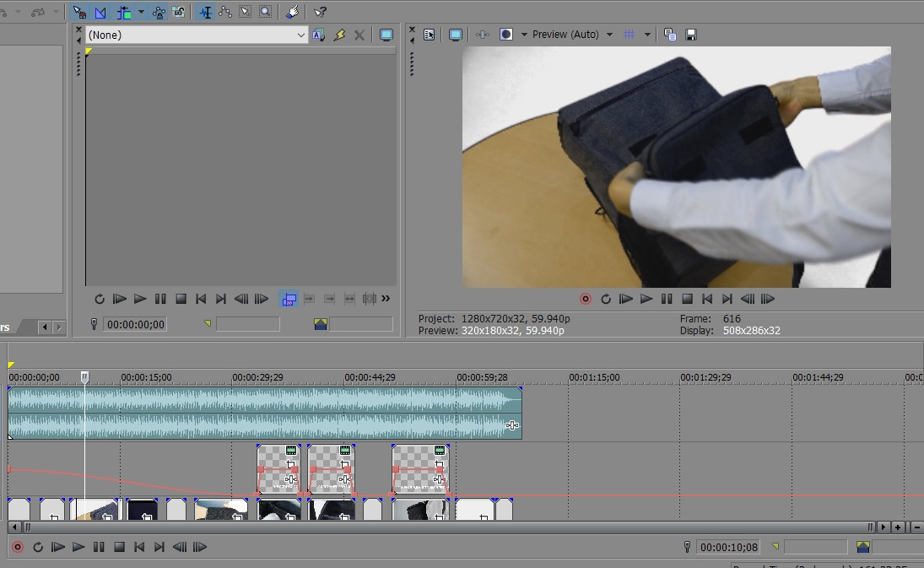924x568 pixels.
Task: Toggle preview on the external monitor
Action: coord(456,35)
